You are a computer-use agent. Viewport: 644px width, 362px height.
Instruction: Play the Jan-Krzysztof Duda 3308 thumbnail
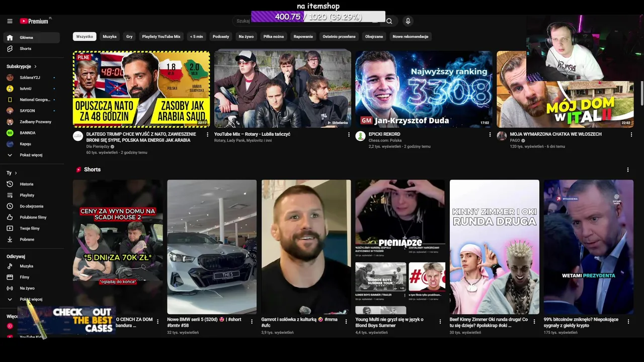point(424,89)
